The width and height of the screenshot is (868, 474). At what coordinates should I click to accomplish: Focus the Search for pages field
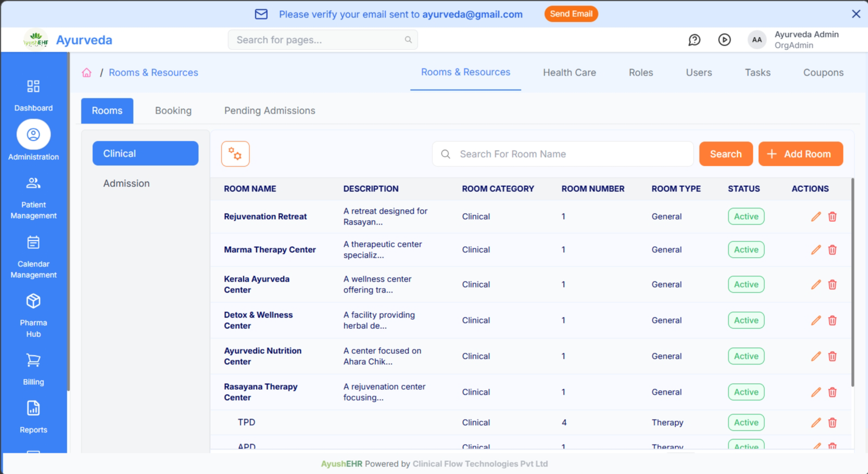[323, 40]
